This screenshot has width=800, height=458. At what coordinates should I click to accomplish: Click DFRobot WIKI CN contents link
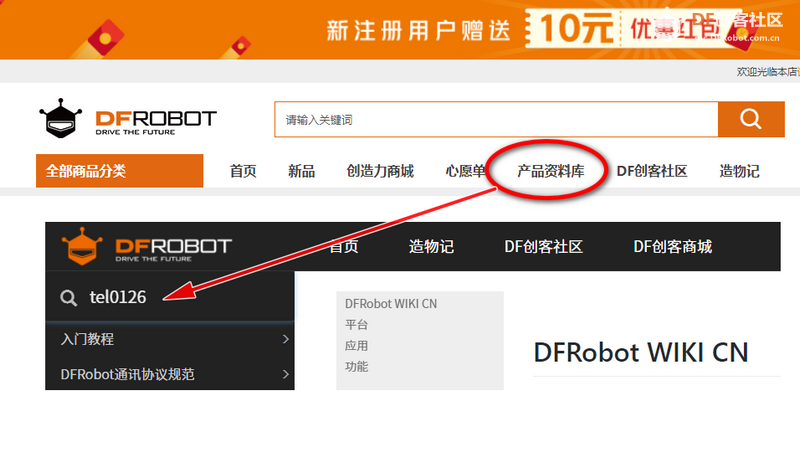coord(391,304)
